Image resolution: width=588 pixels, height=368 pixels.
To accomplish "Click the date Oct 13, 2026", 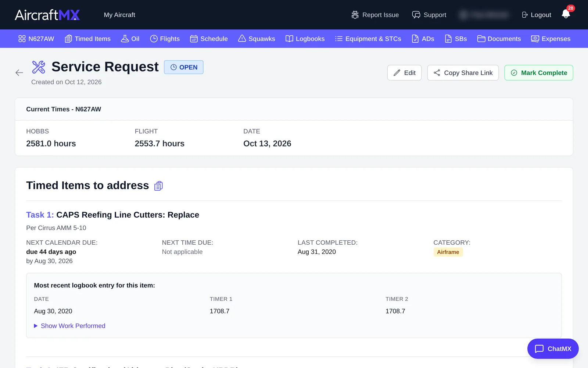I will coord(267,144).
